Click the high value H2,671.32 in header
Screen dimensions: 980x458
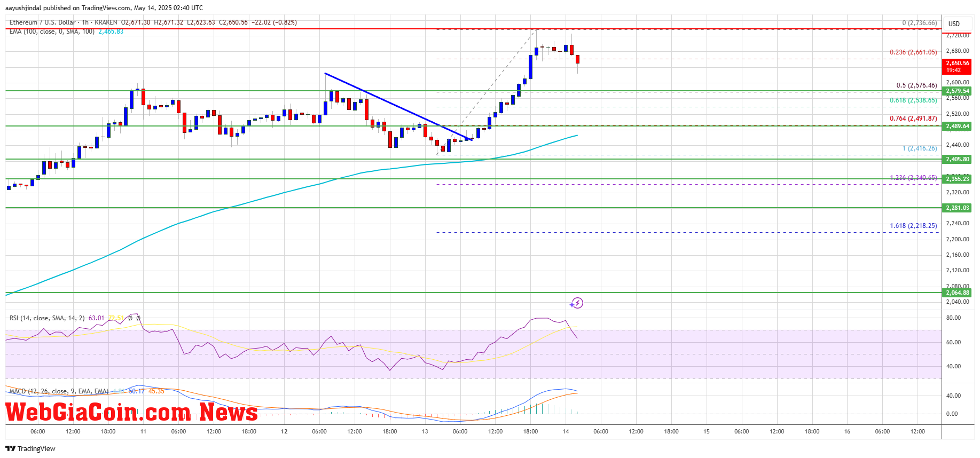168,22
